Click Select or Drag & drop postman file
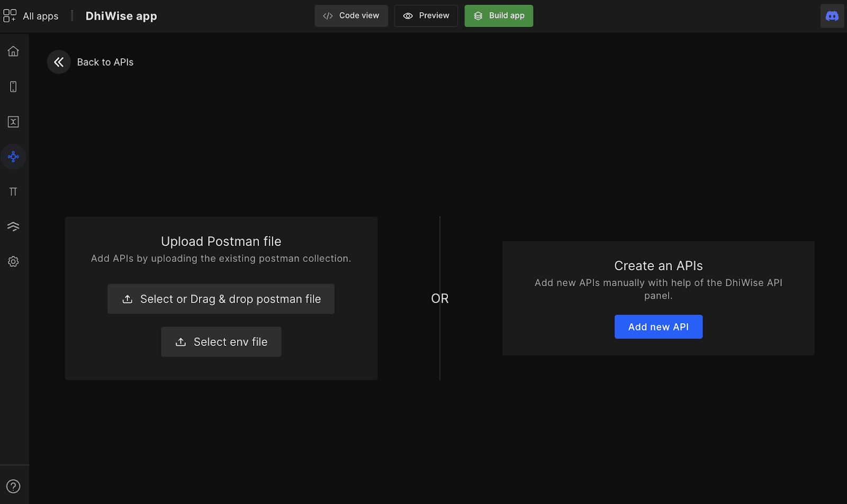Image resolution: width=847 pixels, height=504 pixels. click(221, 299)
